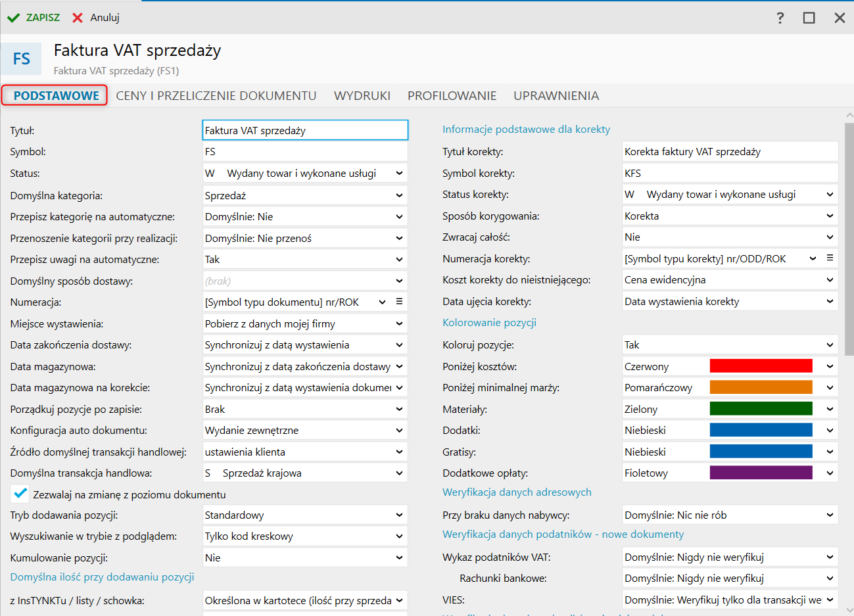Open the Domyślna kategoria dropdown
This screenshot has height=616, width=854.
pos(399,195)
